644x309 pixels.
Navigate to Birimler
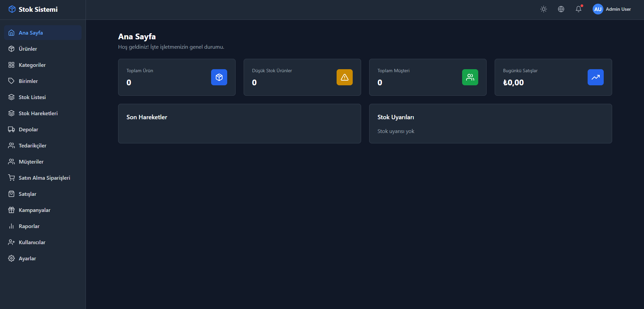pyautogui.click(x=43, y=81)
